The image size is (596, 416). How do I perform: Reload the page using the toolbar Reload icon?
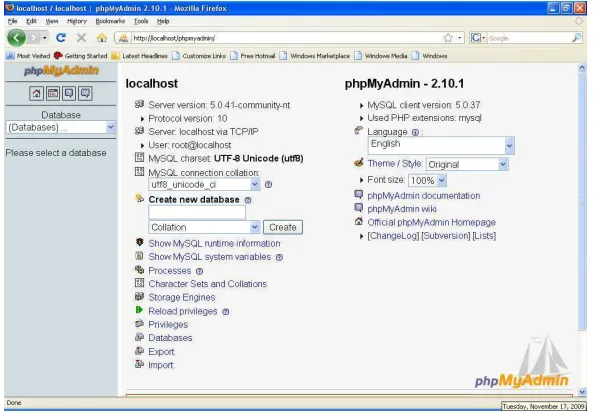coord(61,38)
